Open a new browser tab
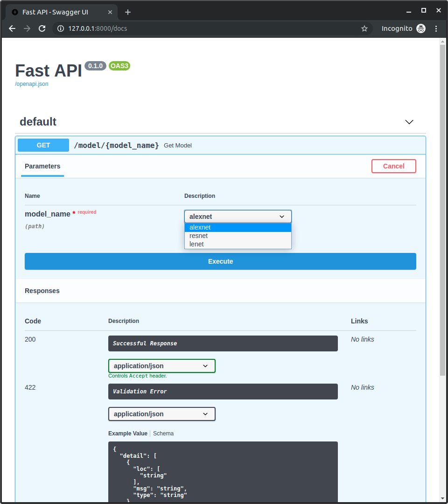This screenshot has height=504, width=448. (128, 12)
